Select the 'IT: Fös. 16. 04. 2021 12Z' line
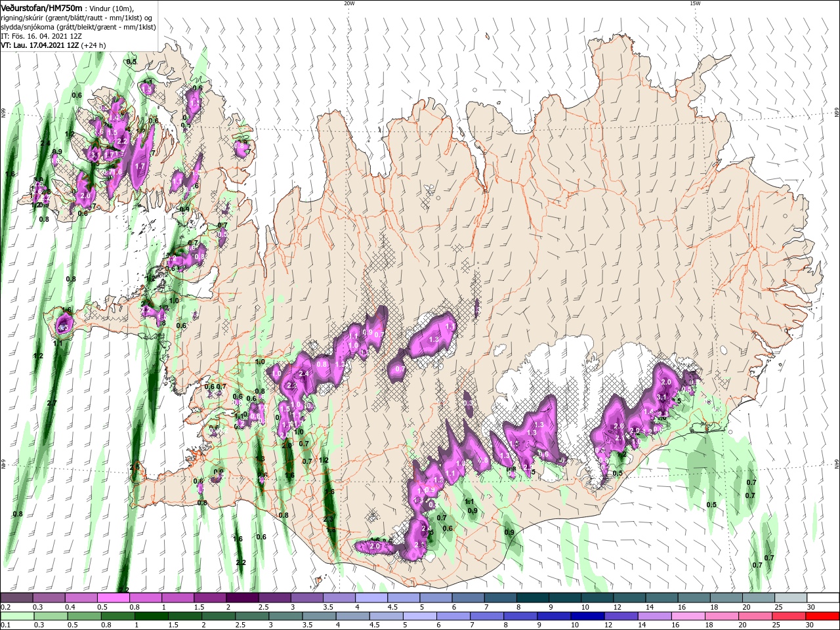The height and width of the screenshot is (630, 840). pyautogui.click(x=42, y=36)
